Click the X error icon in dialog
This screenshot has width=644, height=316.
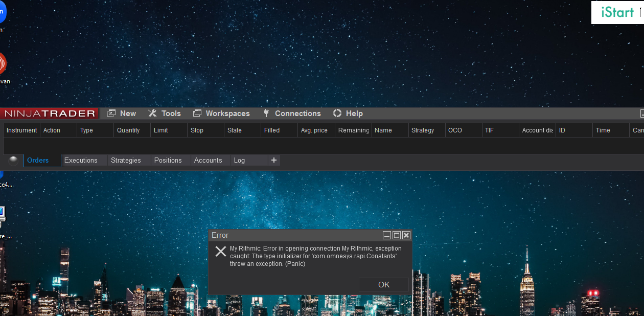221,251
